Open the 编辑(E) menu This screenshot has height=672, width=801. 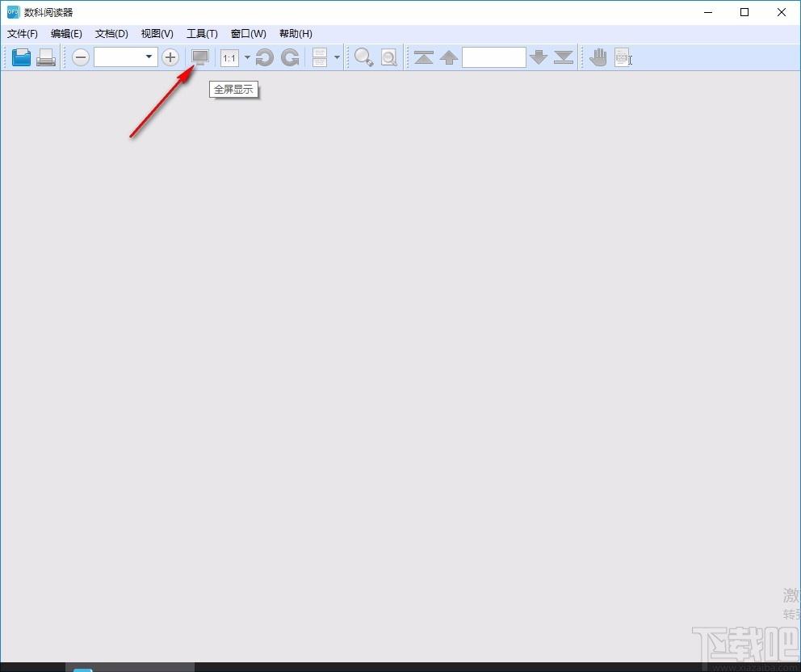(66, 34)
